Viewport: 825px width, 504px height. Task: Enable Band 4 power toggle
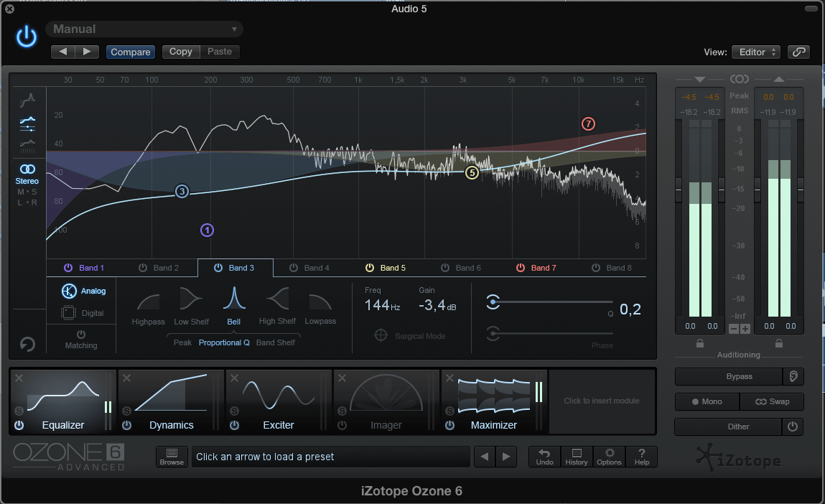pos(294,267)
